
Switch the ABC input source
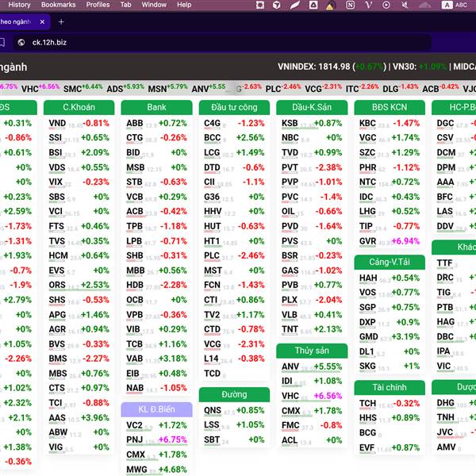455,5
